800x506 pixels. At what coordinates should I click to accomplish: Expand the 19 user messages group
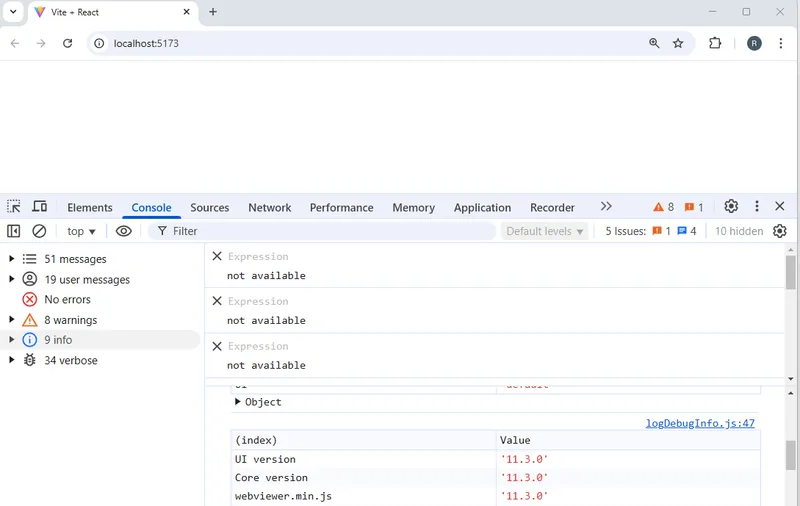[12, 279]
